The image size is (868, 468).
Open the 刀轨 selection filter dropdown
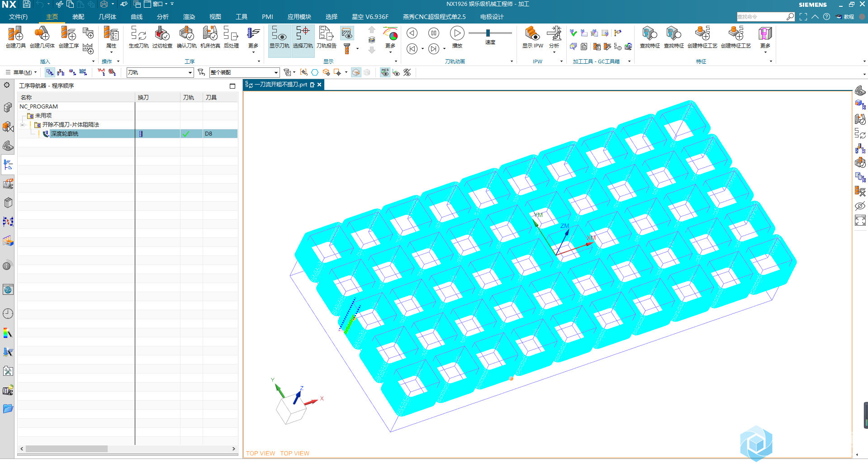[160, 72]
